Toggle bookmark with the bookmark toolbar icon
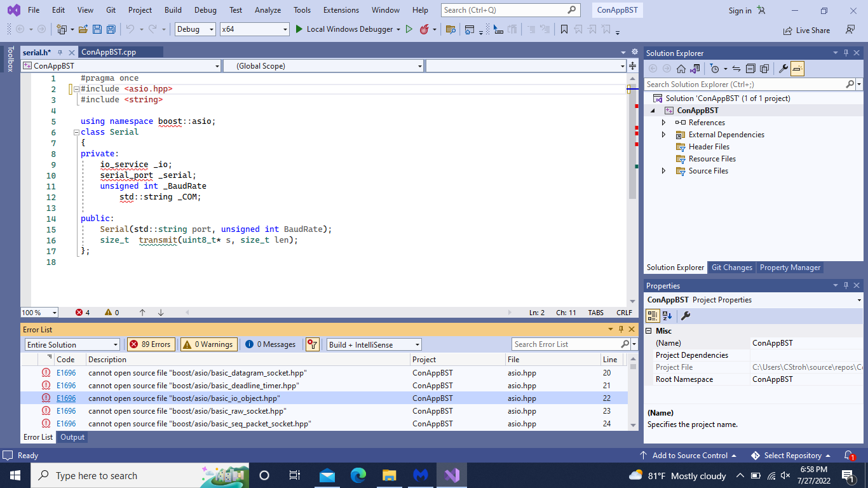This screenshot has height=488, width=868. [564, 29]
